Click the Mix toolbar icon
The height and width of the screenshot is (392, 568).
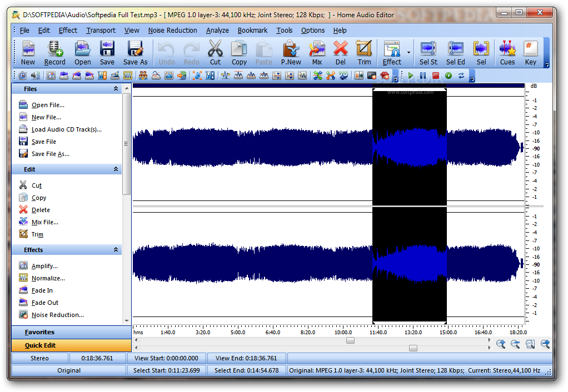point(317,53)
